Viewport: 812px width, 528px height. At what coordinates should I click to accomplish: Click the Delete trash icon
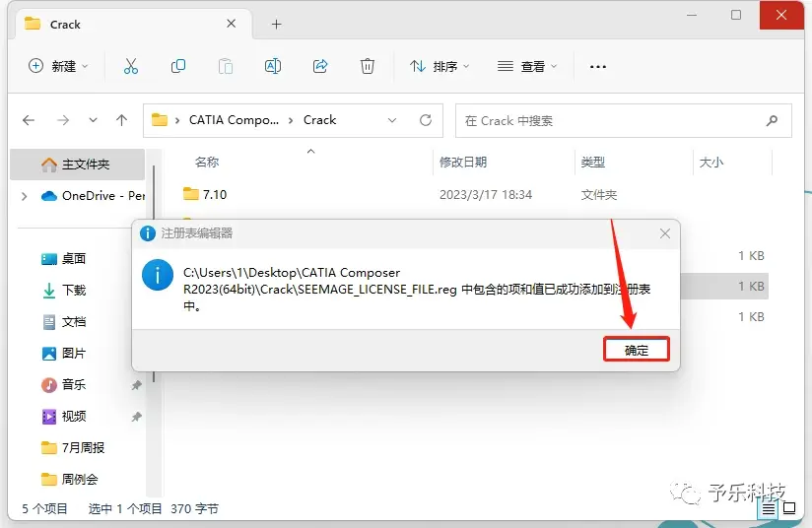(368, 66)
